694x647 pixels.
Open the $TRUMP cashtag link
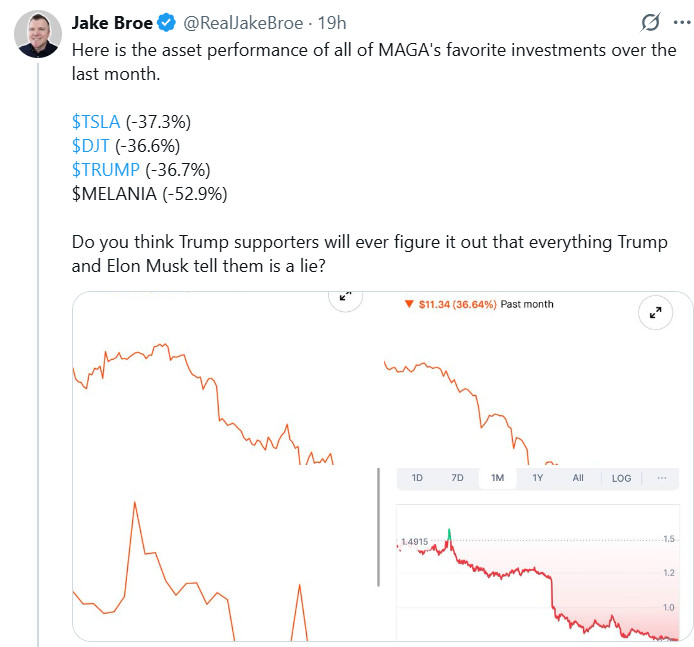click(106, 170)
